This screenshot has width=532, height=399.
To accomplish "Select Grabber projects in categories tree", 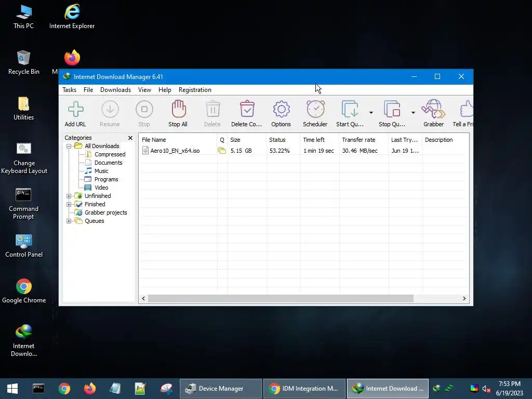I will pyautogui.click(x=106, y=212).
